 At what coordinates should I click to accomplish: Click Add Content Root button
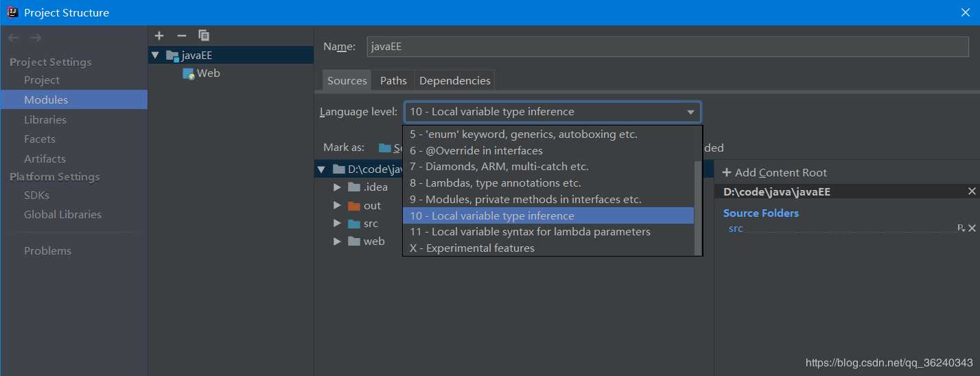(774, 173)
